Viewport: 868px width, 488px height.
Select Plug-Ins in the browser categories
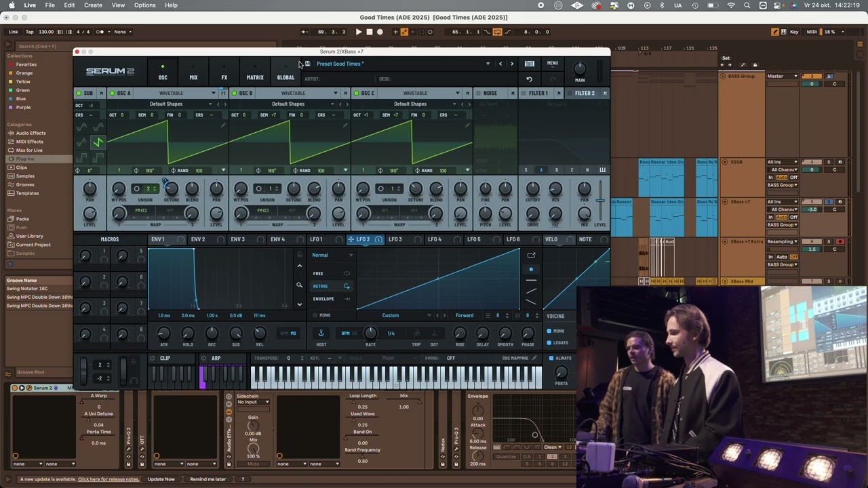[25, 159]
